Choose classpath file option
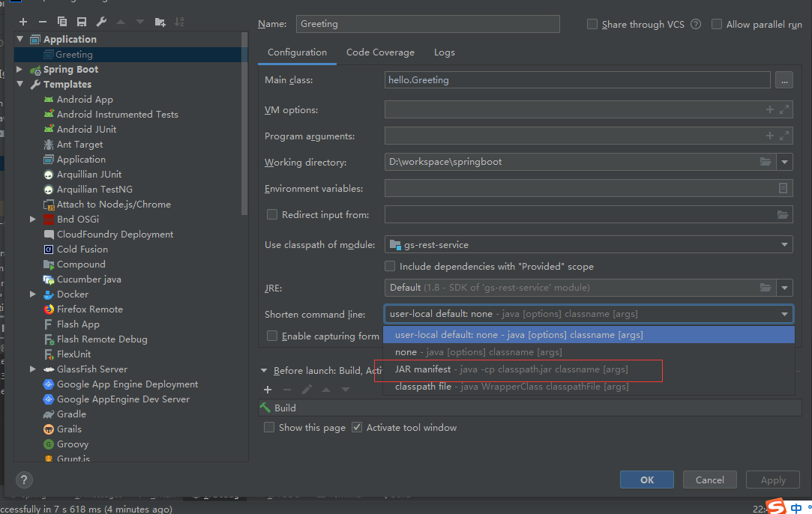This screenshot has width=812, height=514. (x=589, y=387)
